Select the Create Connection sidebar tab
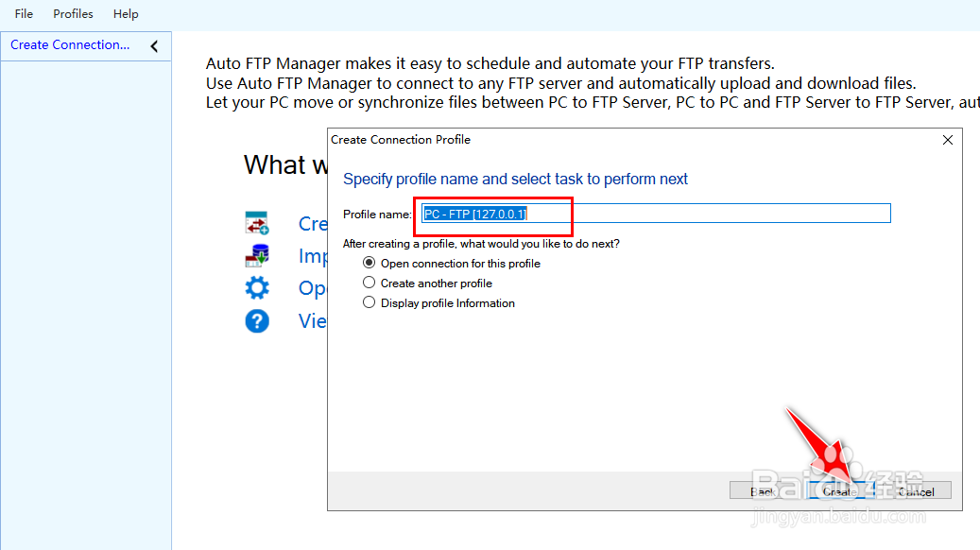Screen dimensions: 980x550 70,45
